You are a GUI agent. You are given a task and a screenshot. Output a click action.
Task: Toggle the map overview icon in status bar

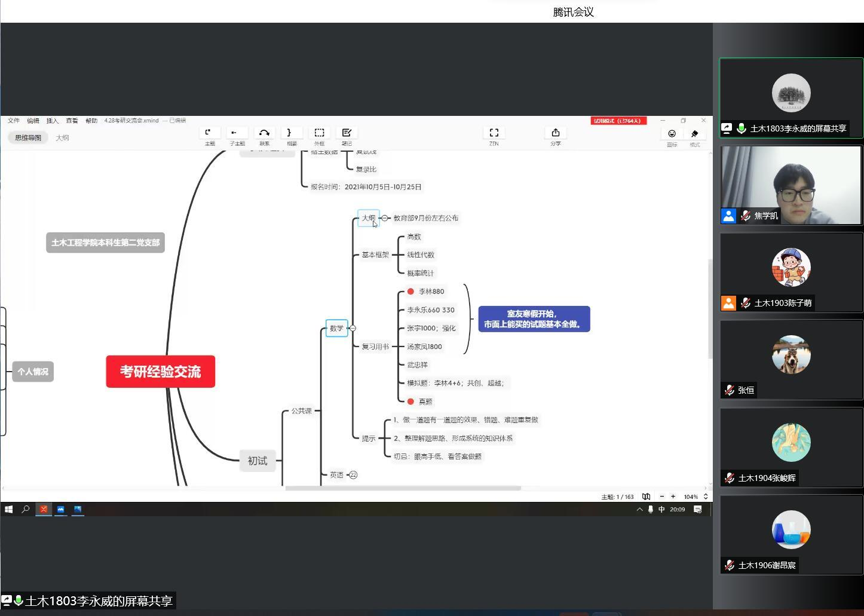(646, 497)
